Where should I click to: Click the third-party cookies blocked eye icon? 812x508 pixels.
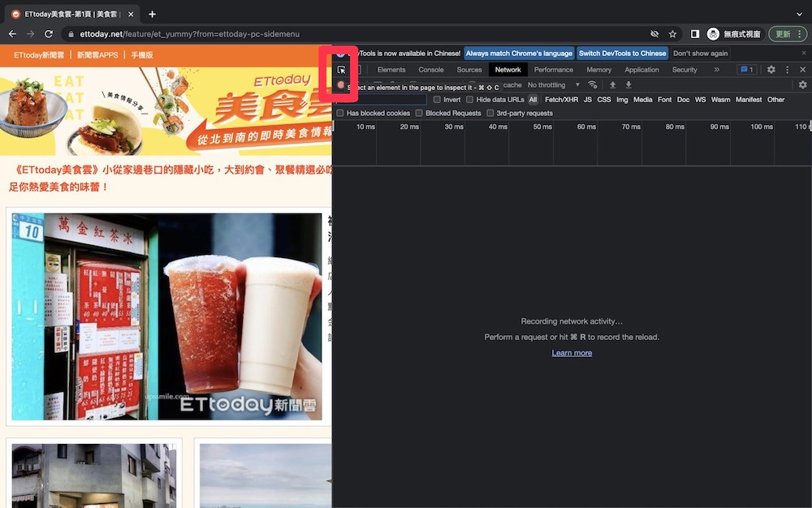click(654, 34)
